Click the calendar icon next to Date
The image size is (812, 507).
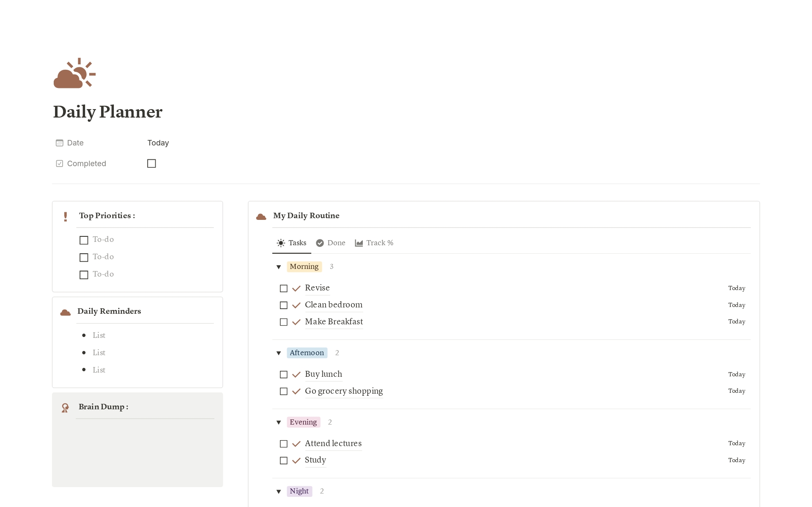[60, 143]
